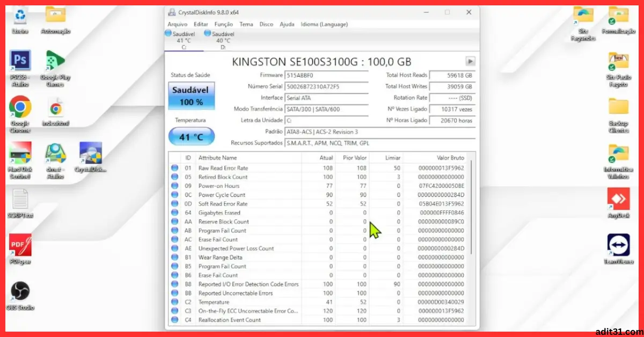Click the Firmware field 515ABBF0

[327, 76]
